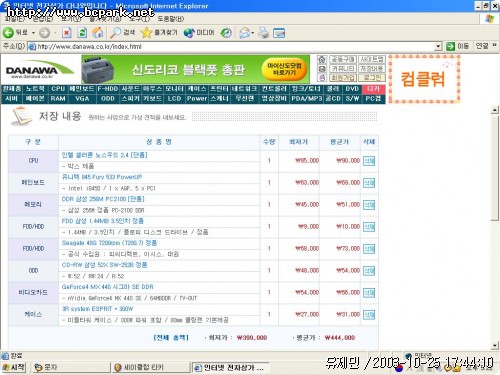Screen dimensions: 500x375
Task: Click the 컴클럽 advertisement banner
Action: [x=424, y=79]
